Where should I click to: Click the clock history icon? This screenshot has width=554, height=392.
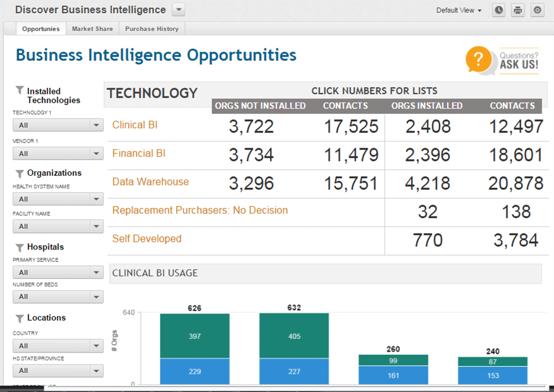(498, 10)
